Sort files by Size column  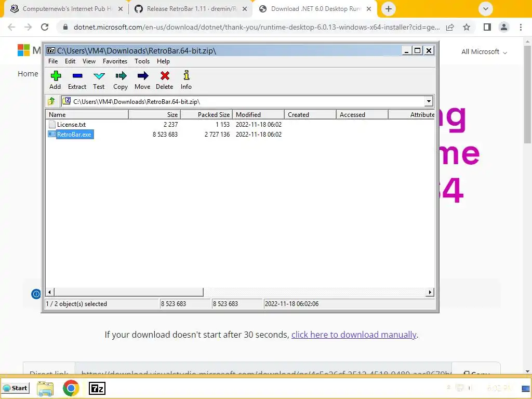coord(154,115)
